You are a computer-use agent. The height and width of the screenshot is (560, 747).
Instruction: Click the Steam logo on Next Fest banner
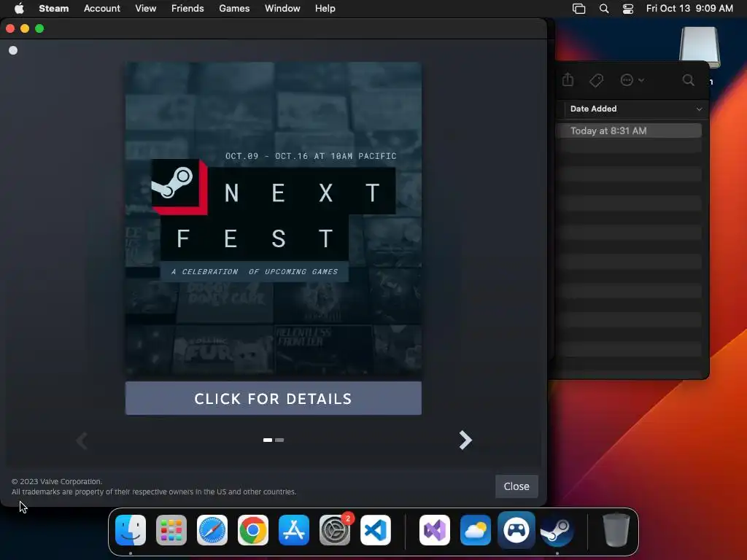pyautogui.click(x=174, y=183)
